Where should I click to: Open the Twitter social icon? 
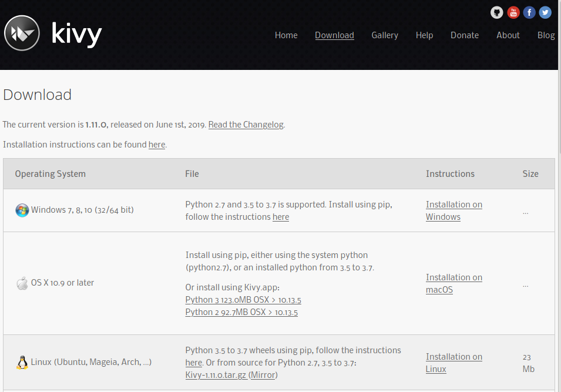pos(545,12)
